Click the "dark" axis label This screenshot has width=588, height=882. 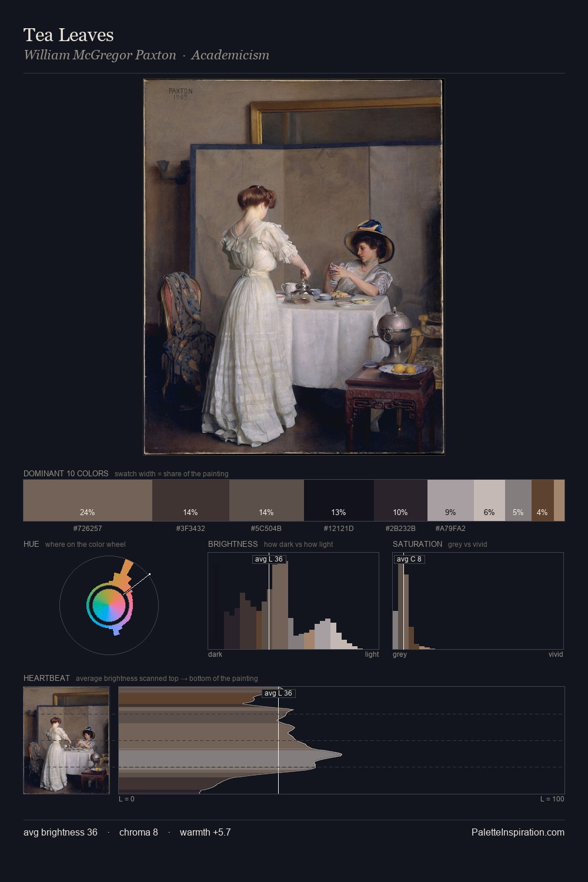tap(215, 654)
